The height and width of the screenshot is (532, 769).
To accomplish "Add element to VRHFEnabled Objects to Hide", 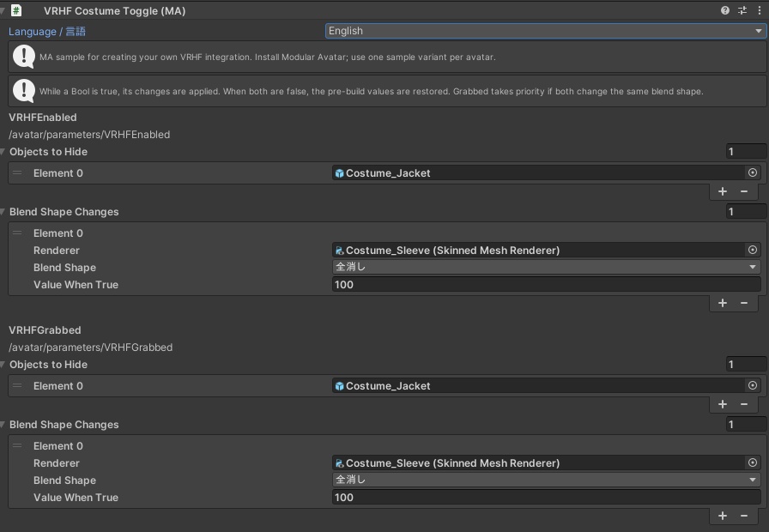I will coord(723,191).
